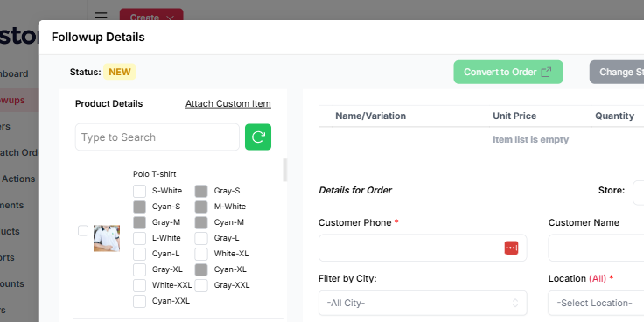Check the Gray-L variation checkbox
Screen dimensions: 644x322
201,238
